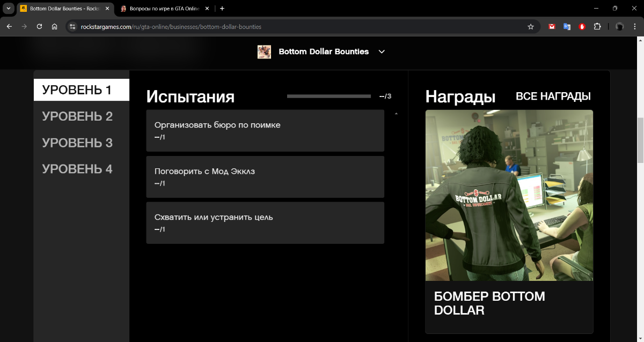
Task: Open the Extensions puzzle menu
Action: [x=597, y=26]
